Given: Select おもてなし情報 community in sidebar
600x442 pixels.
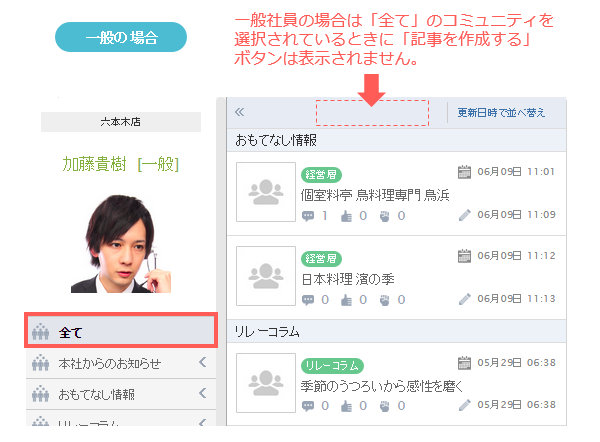Looking at the screenshot, I should (121, 394).
